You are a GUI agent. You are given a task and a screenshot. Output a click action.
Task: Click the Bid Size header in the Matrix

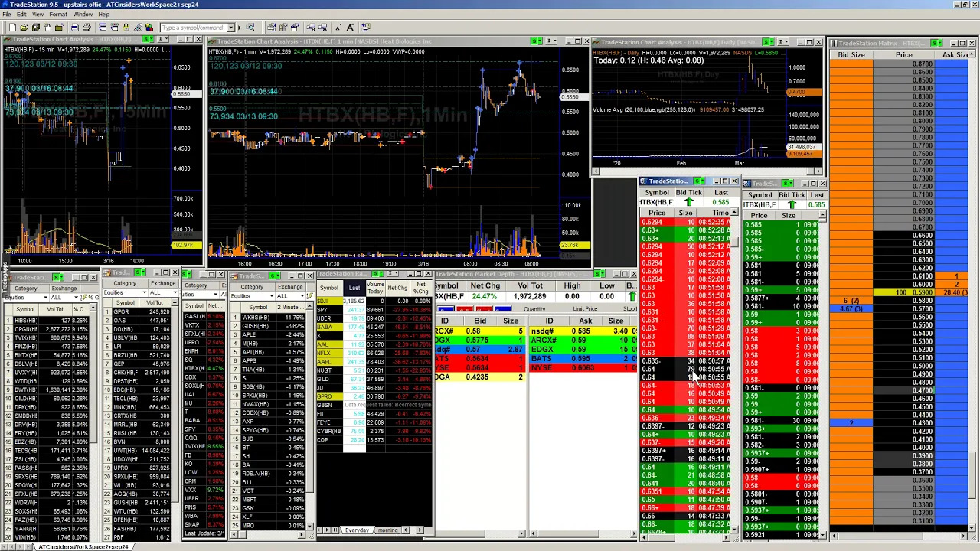(851, 55)
